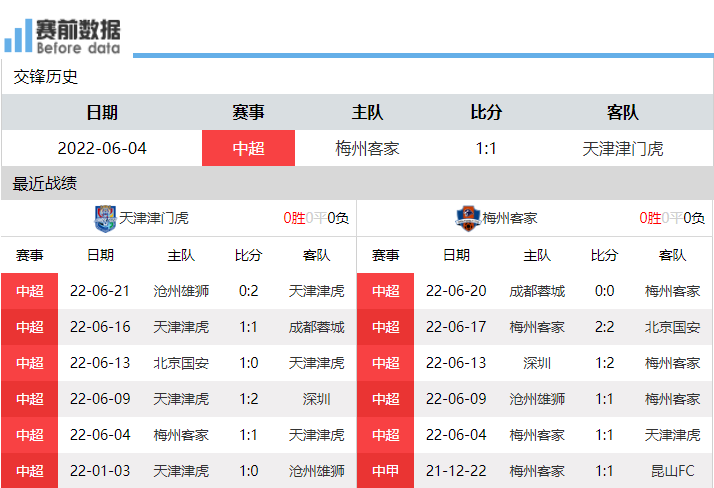Click 成都蓉城 home team in 22-06-20 row
The image size is (714, 488).
537,291
